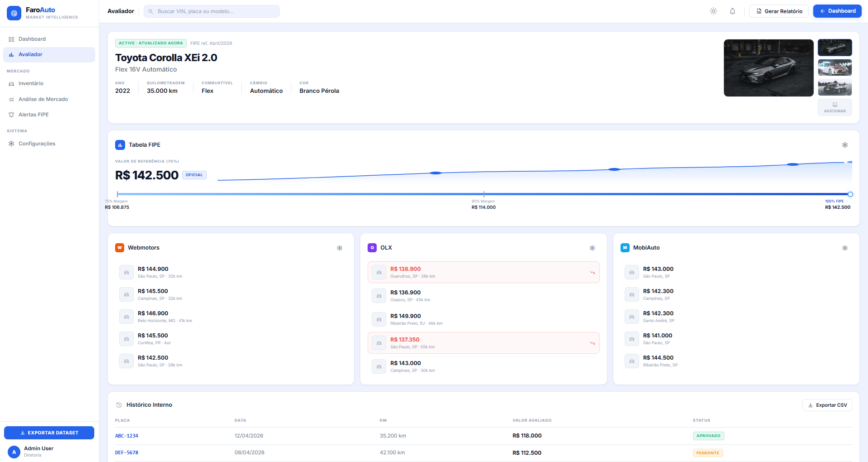Click the R$ 142.500 FIPE reference value
The width and height of the screenshot is (868, 462).
147,175
